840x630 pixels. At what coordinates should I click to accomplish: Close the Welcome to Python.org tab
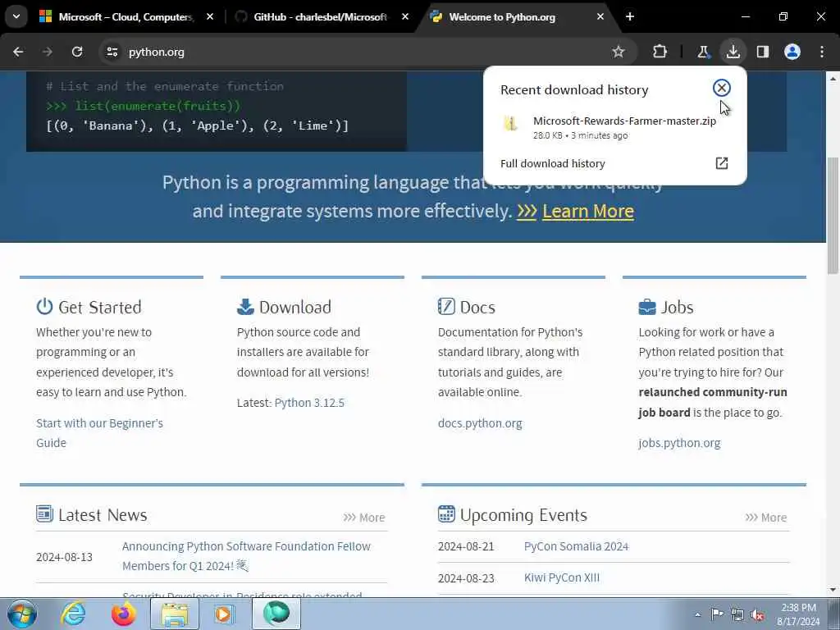pos(600,17)
